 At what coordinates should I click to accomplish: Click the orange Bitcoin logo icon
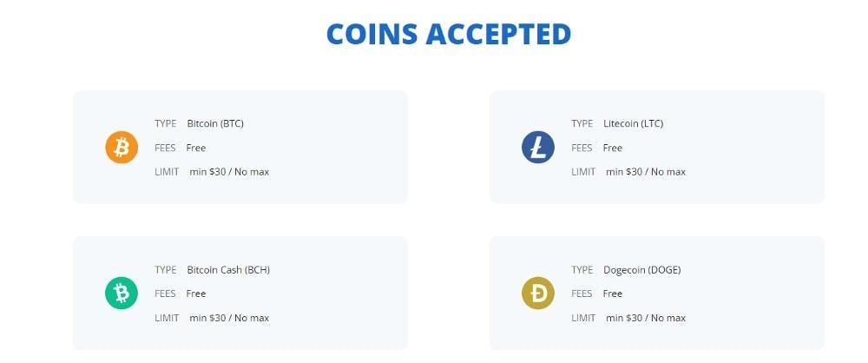pyautogui.click(x=122, y=148)
